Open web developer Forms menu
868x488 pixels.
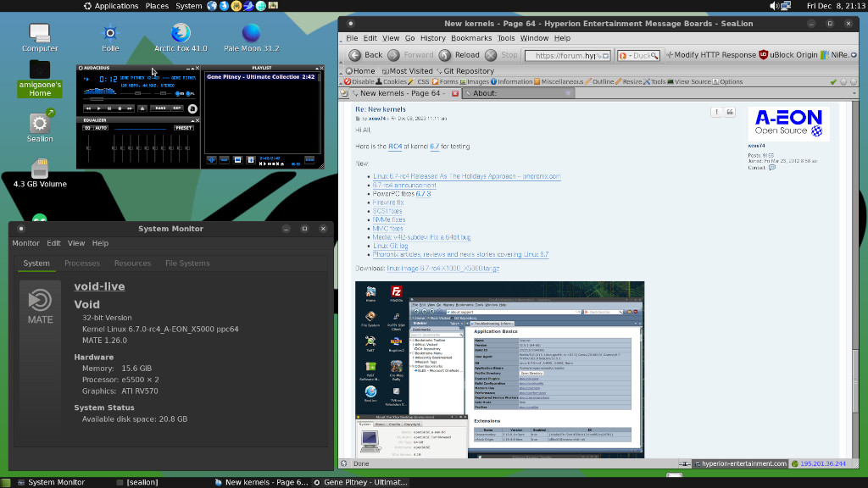pos(445,81)
